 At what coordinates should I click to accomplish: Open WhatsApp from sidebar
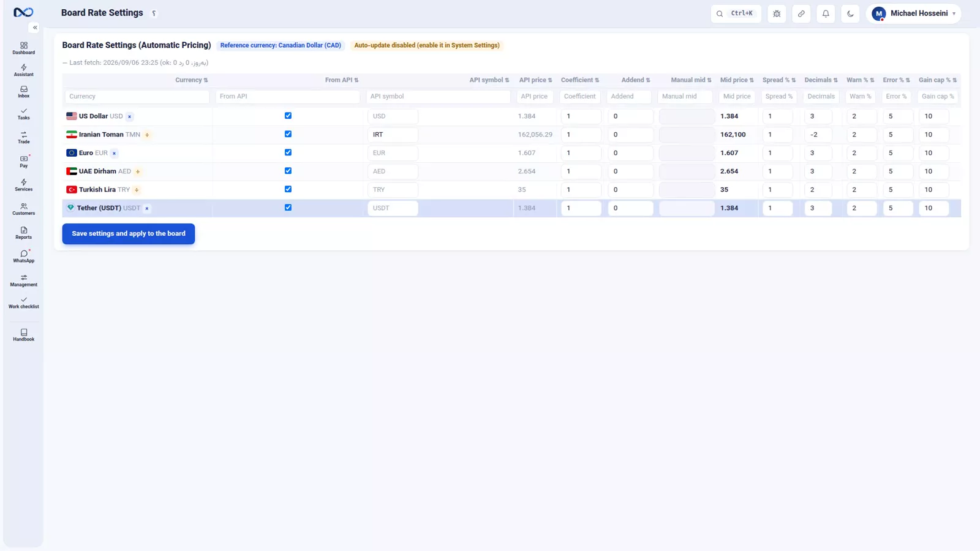[x=23, y=257]
